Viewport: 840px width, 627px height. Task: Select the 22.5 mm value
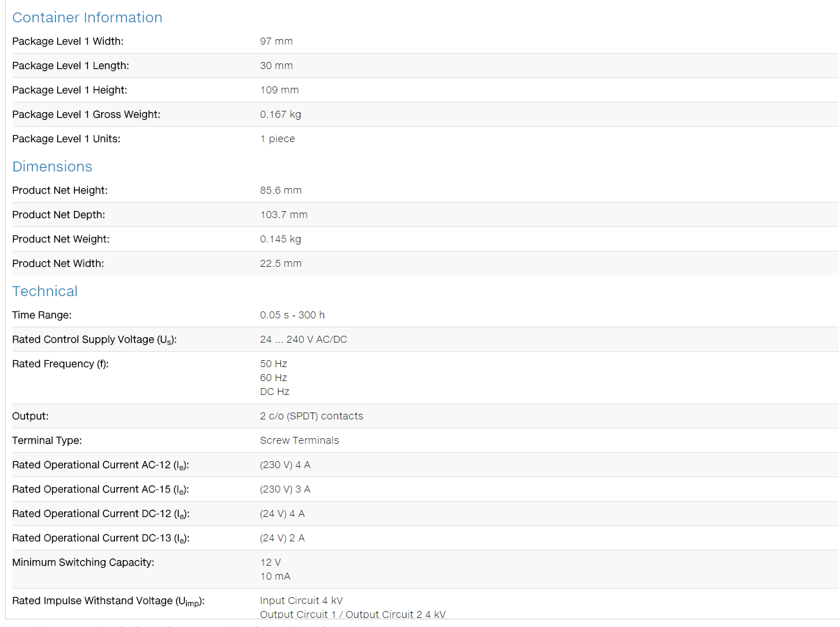(x=281, y=263)
